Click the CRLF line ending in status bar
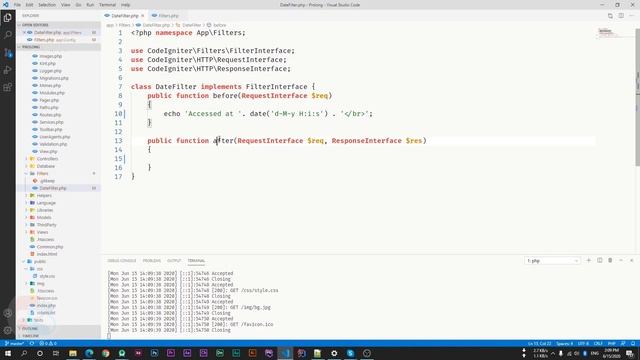The width and height of the screenshot is (640, 360). [598, 344]
